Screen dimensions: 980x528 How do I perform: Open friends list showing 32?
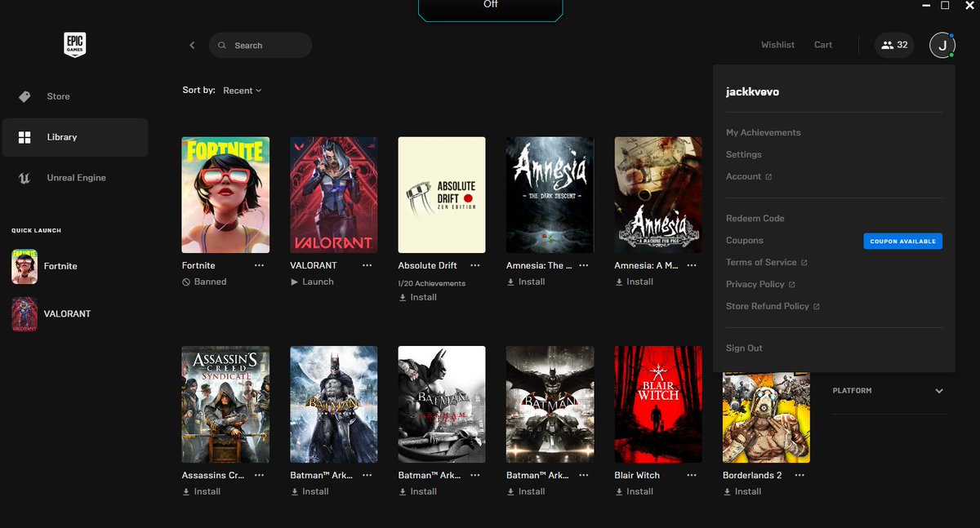[x=894, y=45]
